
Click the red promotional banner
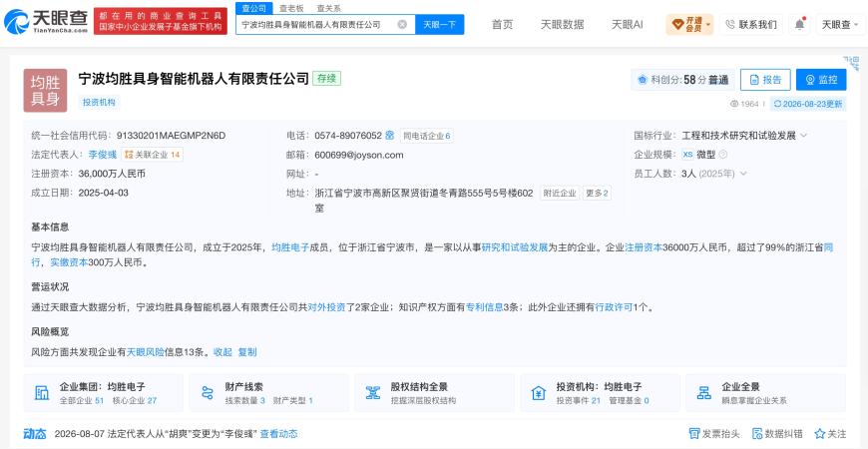pyautogui.click(x=161, y=21)
